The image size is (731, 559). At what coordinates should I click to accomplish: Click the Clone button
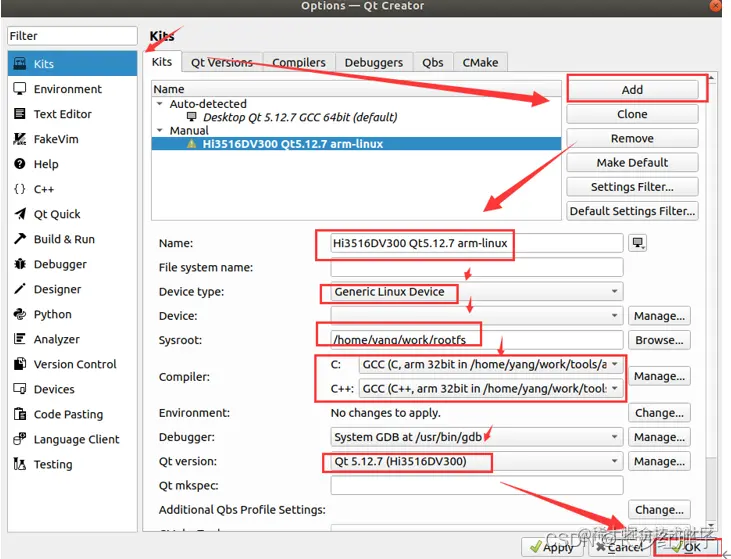(x=632, y=114)
